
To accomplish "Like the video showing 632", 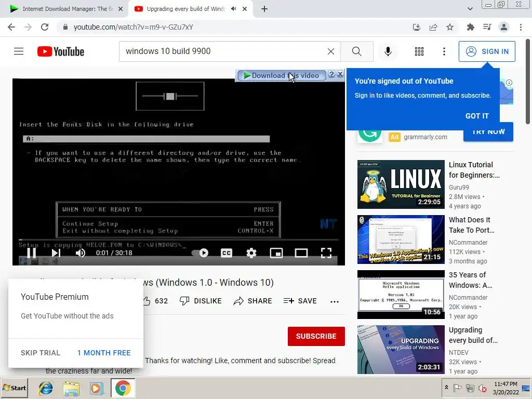I will [x=155, y=301].
